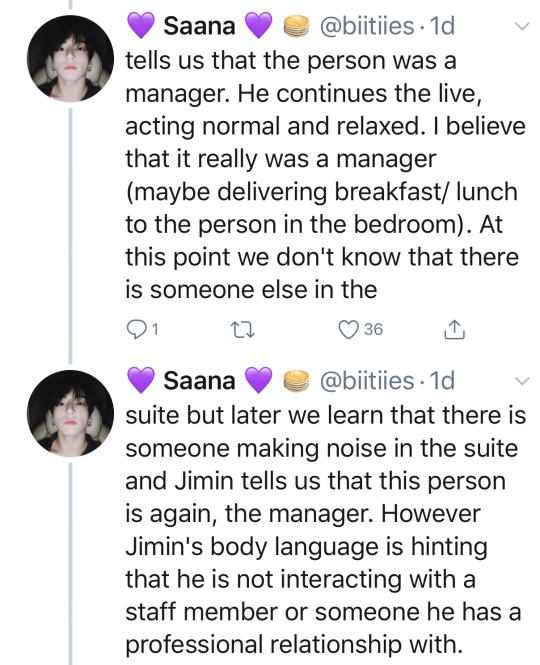Open the Saana display name on first tweet
This screenshot has width=540, height=665.
[x=199, y=26]
